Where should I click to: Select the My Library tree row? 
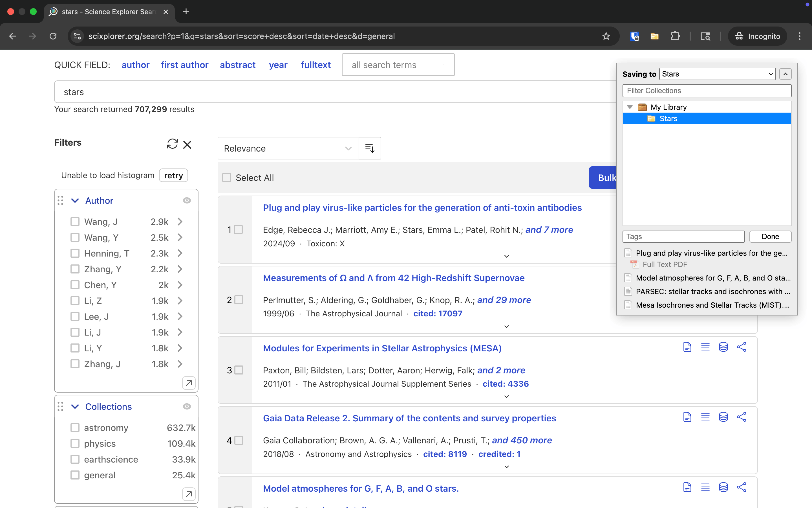tap(707, 107)
